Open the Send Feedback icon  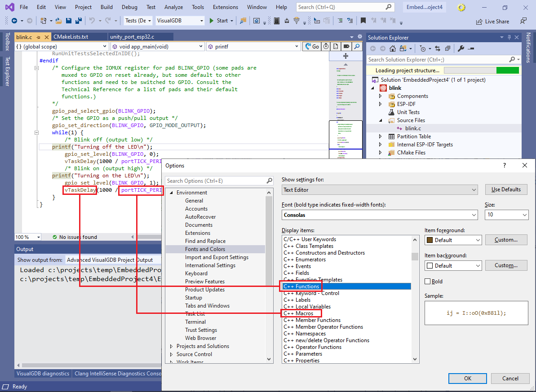(x=523, y=21)
